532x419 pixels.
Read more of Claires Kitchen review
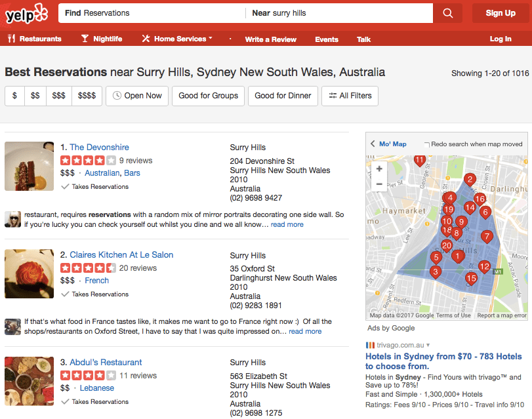coord(305,332)
